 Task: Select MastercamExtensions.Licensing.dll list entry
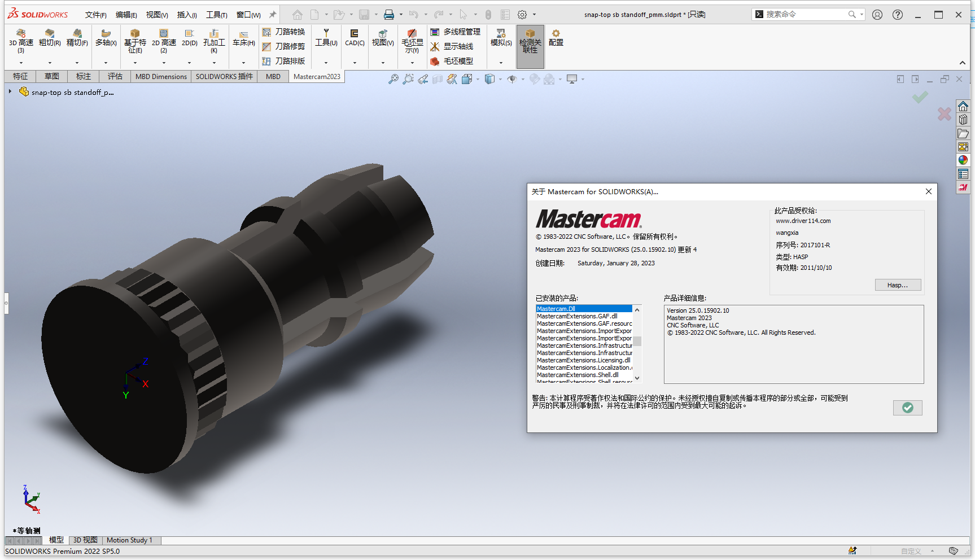(584, 360)
